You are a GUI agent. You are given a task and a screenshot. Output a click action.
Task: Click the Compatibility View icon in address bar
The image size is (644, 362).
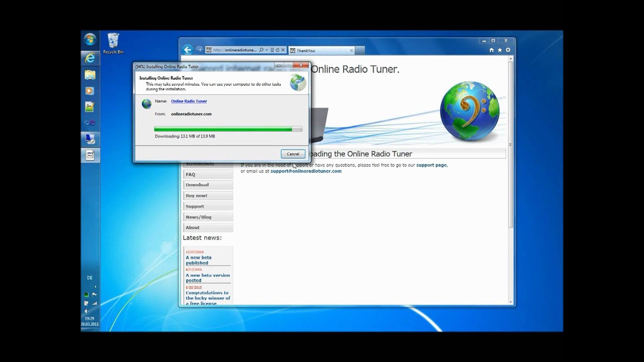(272, 50)
